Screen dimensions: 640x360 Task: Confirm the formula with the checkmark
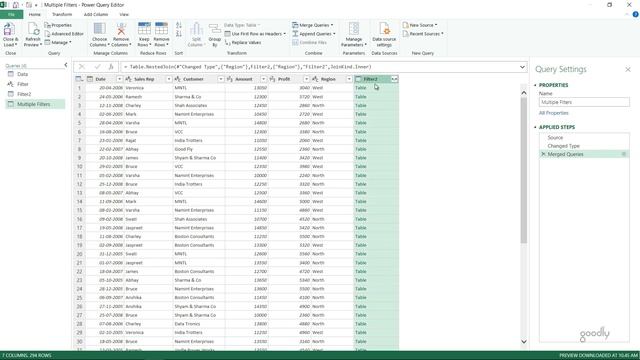tap(97, 67)
